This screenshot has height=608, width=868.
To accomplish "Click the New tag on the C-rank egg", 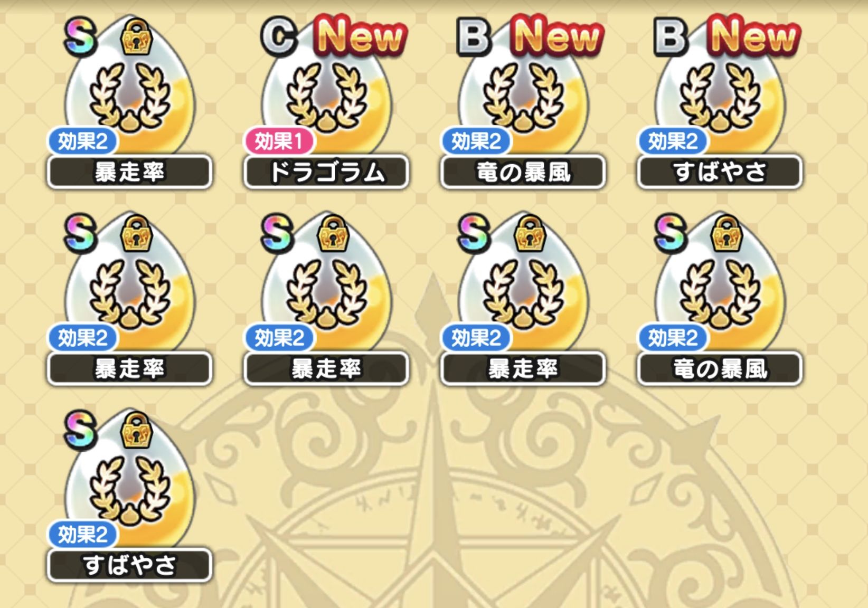I will (361, 36).
